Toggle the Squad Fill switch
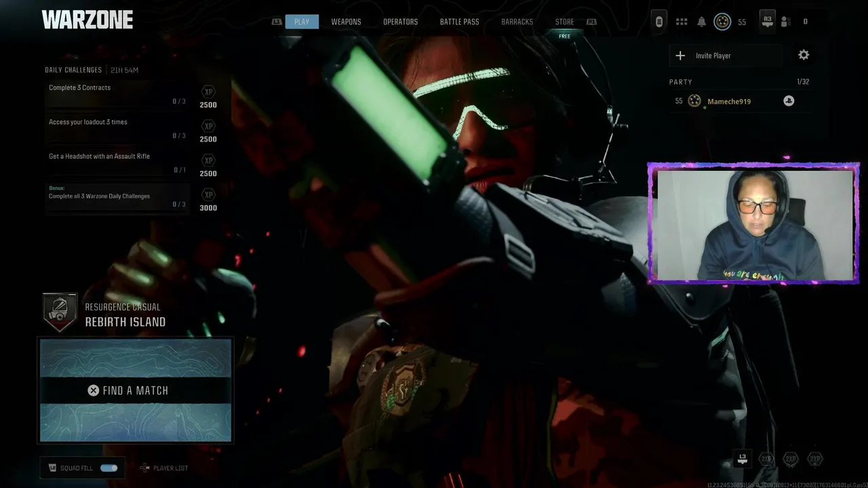The image size is (868, 488). pos(109,468)
